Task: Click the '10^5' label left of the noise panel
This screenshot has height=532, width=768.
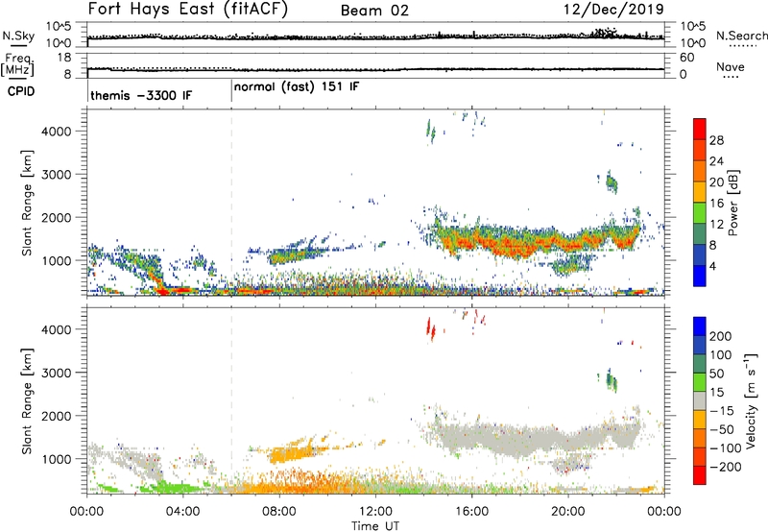Action: click(x=59, y=26)
